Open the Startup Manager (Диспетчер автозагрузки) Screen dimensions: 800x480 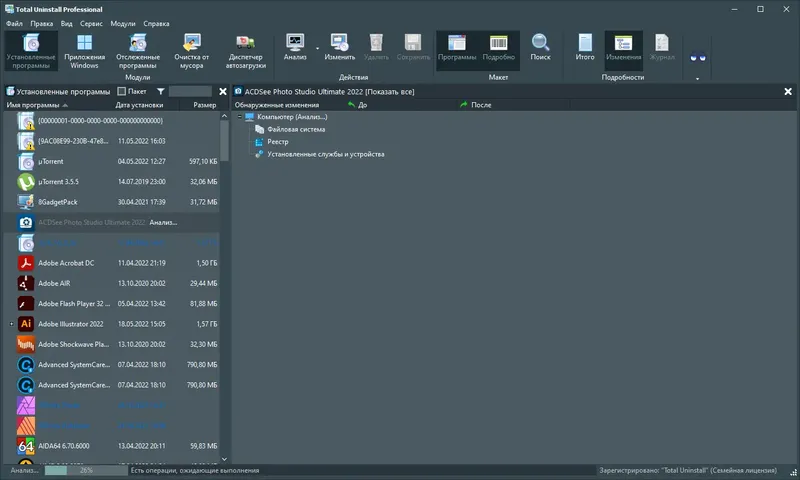[x=245, y=50]
